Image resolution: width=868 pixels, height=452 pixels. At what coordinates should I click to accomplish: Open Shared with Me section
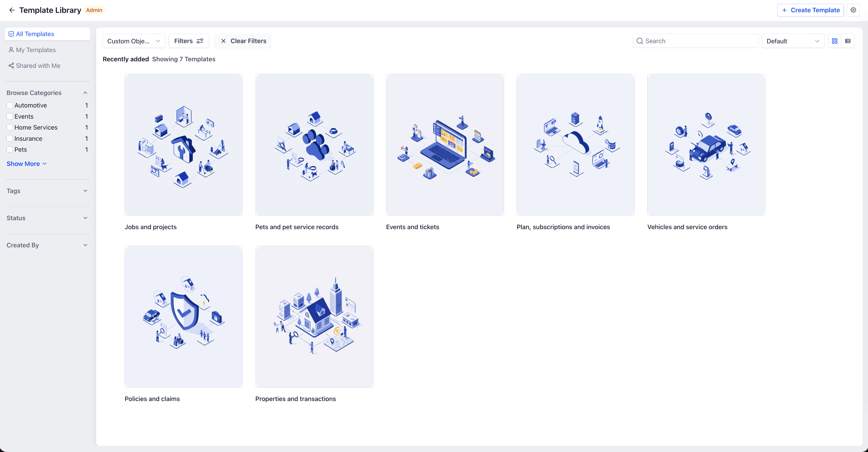(38, 66)
